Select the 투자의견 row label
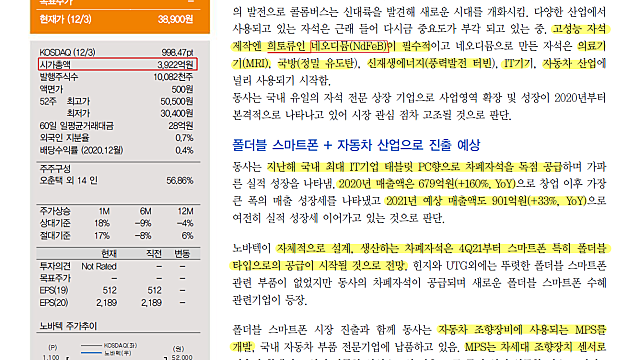 (x=55, y=266)
